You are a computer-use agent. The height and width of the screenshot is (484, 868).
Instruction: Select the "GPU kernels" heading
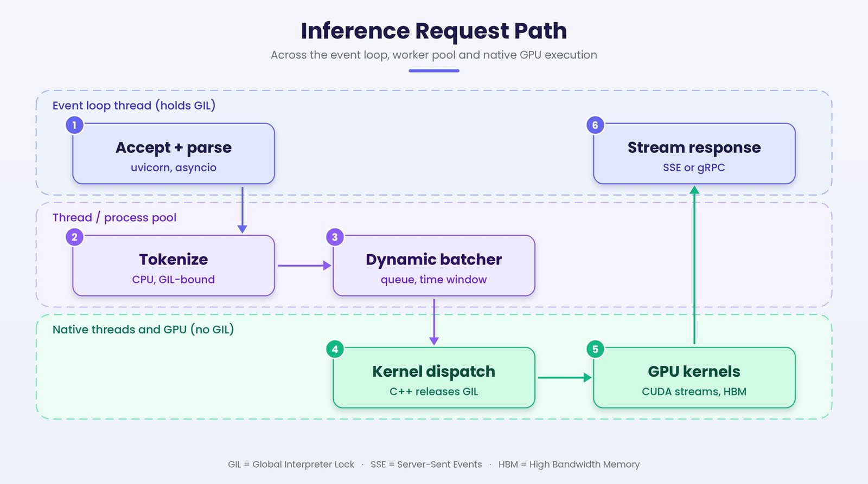click(694, 371)
